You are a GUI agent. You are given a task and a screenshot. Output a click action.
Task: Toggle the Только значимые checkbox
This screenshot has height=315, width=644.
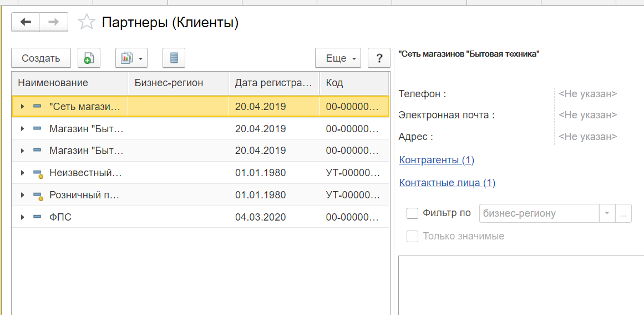(x=412, y=237)
